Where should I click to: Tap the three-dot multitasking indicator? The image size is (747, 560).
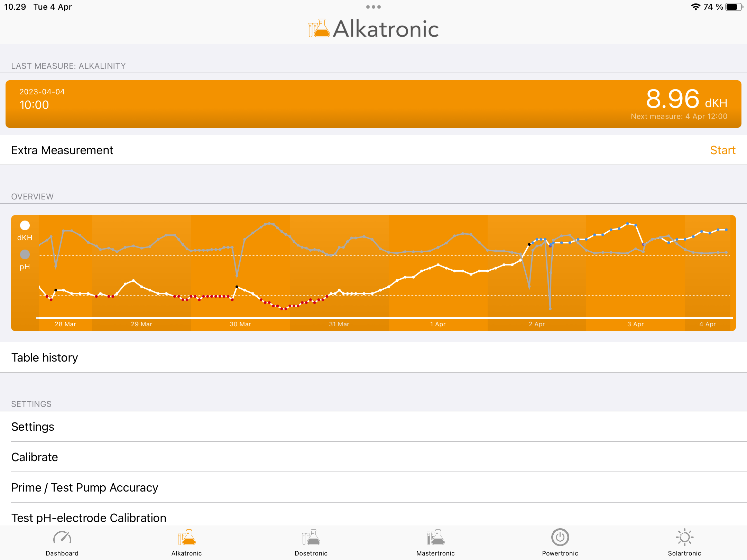(373, 7)
